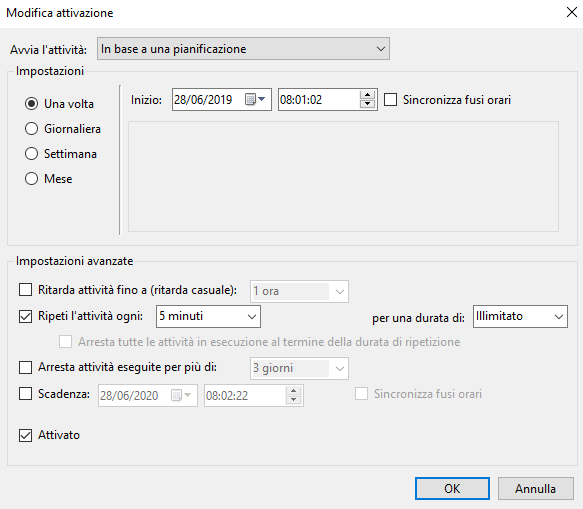Image resolution: width=583 pixels, height=509 pixels.
Task: Uncheck Ripeti l'attività ogni checkbox
Action: click(x=25, y=316)
